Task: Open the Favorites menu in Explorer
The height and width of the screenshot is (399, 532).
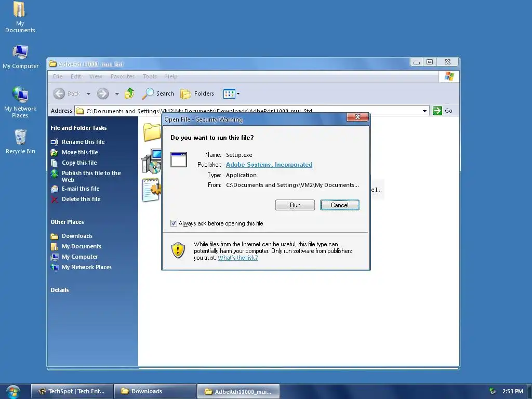Action: pos(123,76)
